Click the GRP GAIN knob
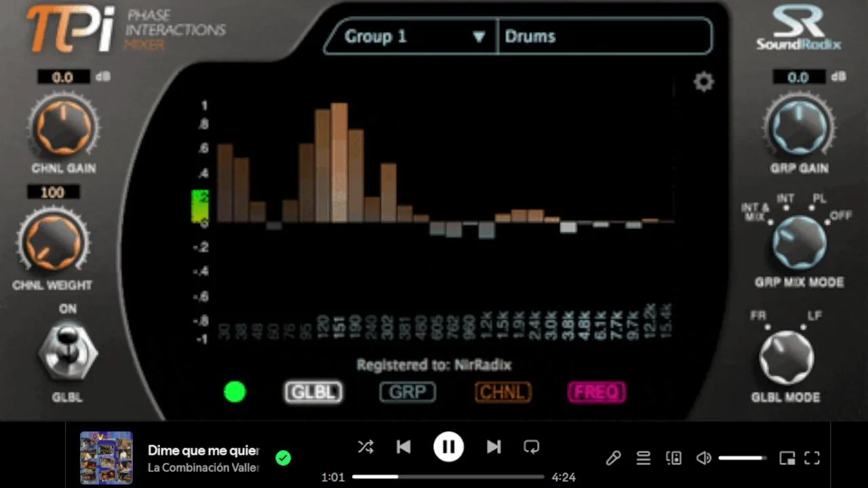Screen dimensions: 868x488 pos(799,129)
